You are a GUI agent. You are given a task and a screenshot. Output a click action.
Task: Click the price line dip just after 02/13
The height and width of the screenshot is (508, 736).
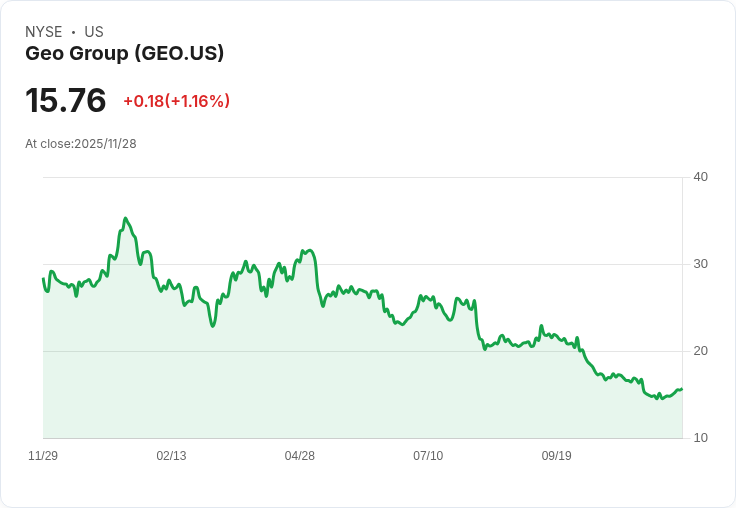point(213,326)
